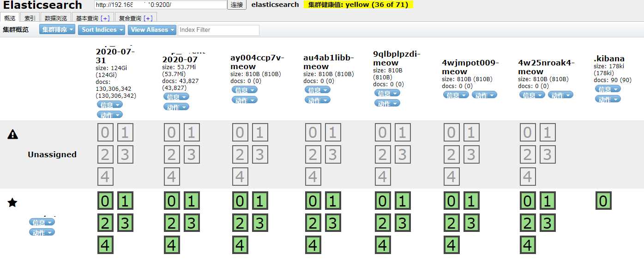Add a new 复合查询 tab with [+]
The image size is (644, 272).
[x=148, y=18]
